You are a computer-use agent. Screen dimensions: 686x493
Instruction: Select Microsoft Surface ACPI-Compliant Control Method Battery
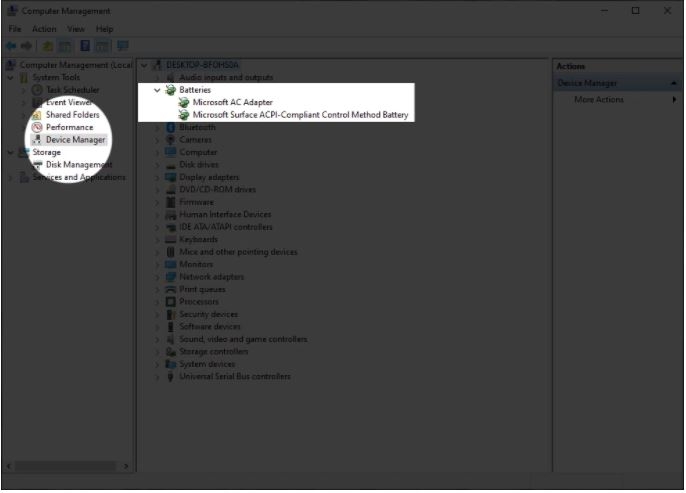[x=301, y=115]
